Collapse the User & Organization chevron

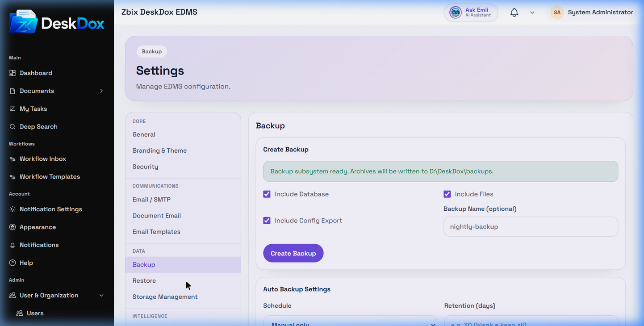point(101,295)
